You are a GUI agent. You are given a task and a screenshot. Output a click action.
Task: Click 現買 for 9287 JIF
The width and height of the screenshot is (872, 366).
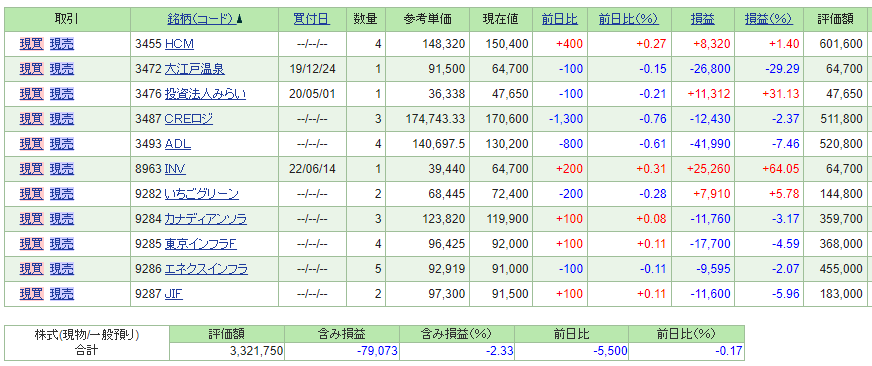point(31,294)
